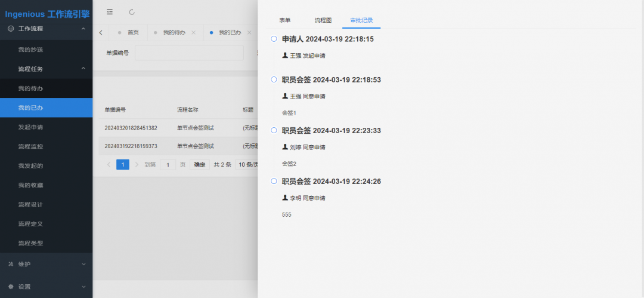This screenshot has height=298, width=644.
Task: Go to pagination page 1 button
Action: pos(123,165)
